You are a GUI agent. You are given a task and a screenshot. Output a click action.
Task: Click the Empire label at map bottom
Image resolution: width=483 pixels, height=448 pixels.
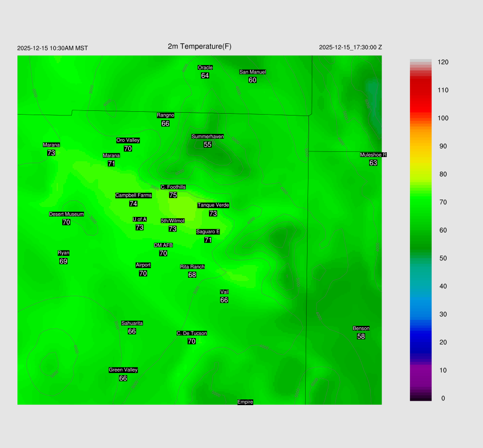click(245, 402)
